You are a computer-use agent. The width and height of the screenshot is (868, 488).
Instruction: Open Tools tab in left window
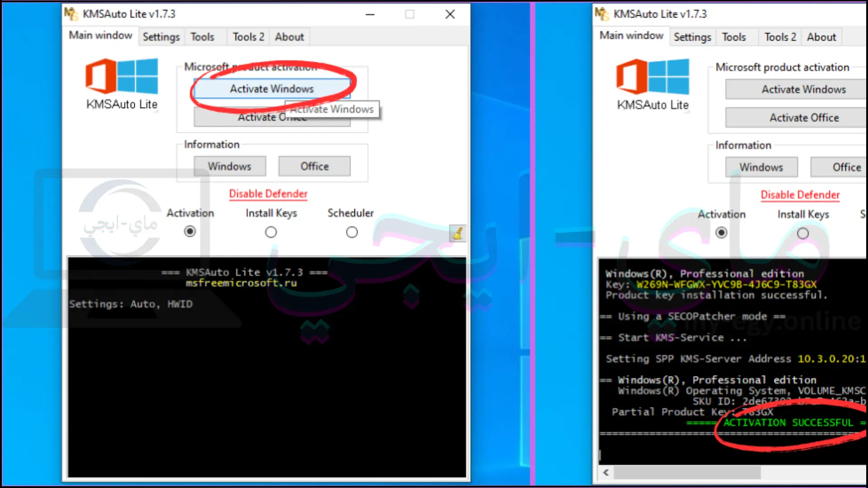click(x=202, y=37)
